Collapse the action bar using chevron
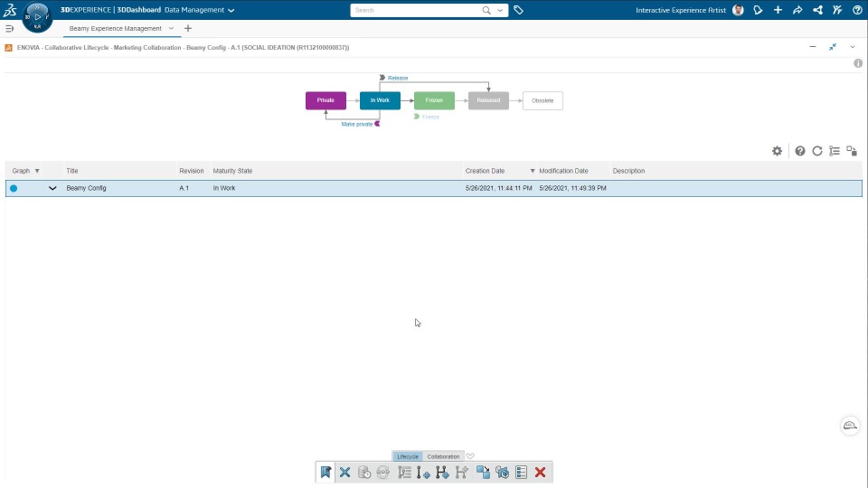 [470, 455]
